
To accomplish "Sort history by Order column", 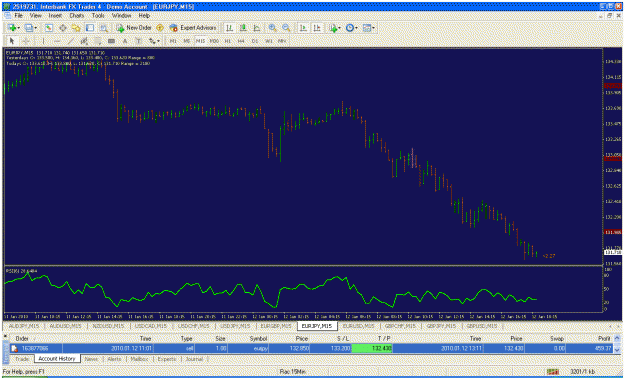I will 22,338.
